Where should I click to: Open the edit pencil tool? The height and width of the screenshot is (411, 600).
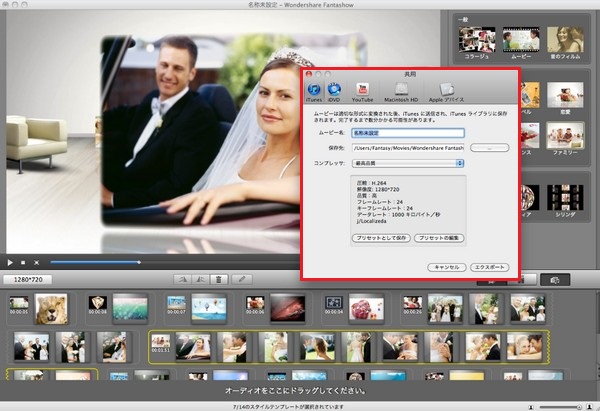coord(242,280)
